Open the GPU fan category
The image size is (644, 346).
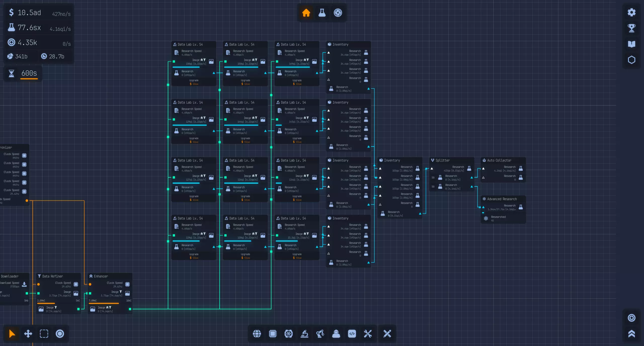click(x=289, y=334)
